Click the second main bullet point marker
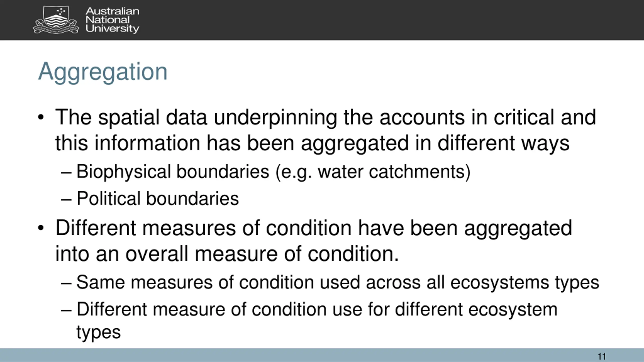 [x=41, y=228]
